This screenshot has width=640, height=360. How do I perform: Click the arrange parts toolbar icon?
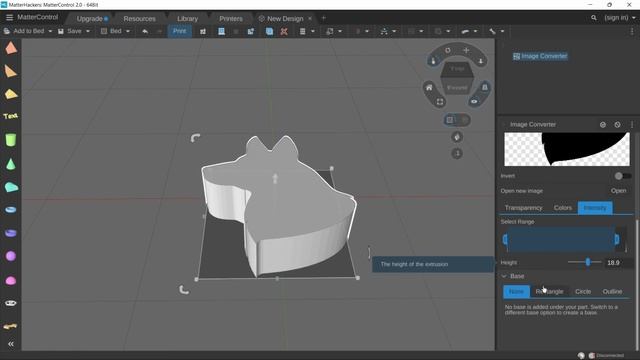click(203, 31)
